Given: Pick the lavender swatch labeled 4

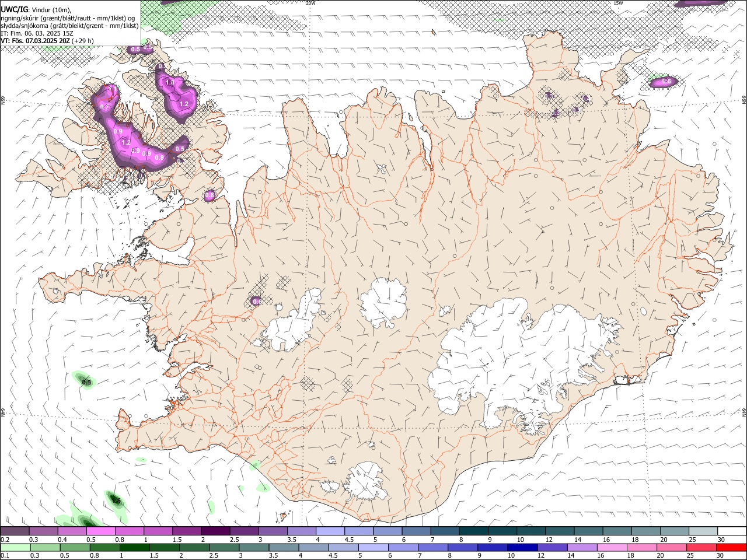Looking at the screenshot, I should (330, 531).
